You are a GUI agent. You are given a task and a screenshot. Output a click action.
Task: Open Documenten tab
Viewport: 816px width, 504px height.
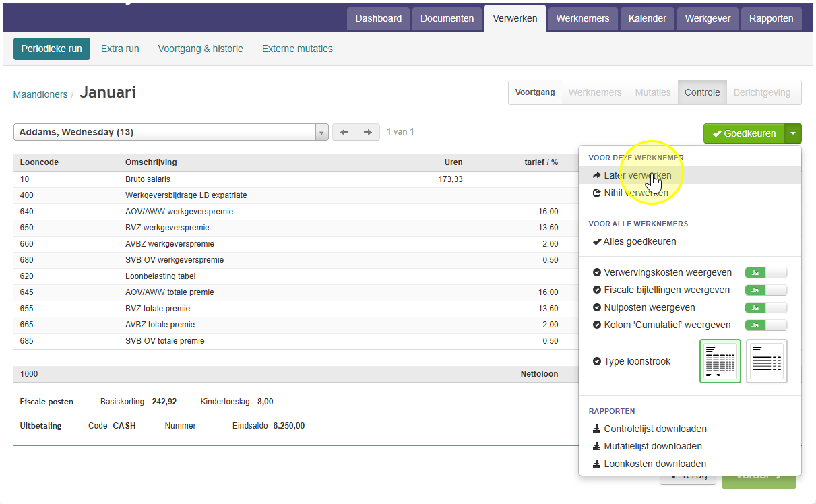click(x=447, y=18)
